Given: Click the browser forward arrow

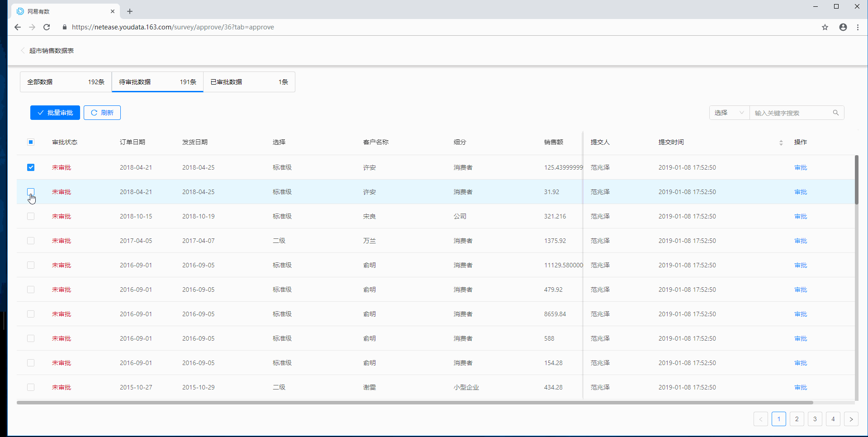Looking at the screenshot, I should 32,27.
